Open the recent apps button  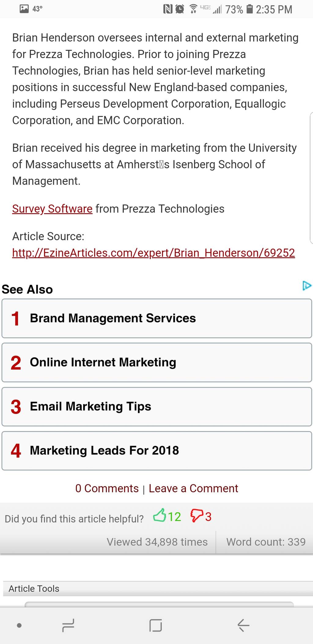(x=68, y=625)
